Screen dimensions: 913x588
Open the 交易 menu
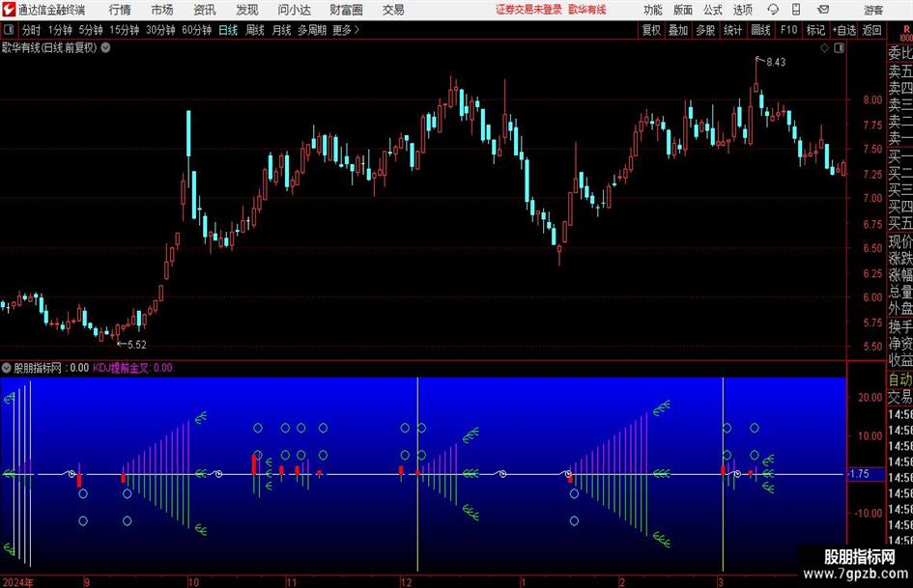(393, 10)
